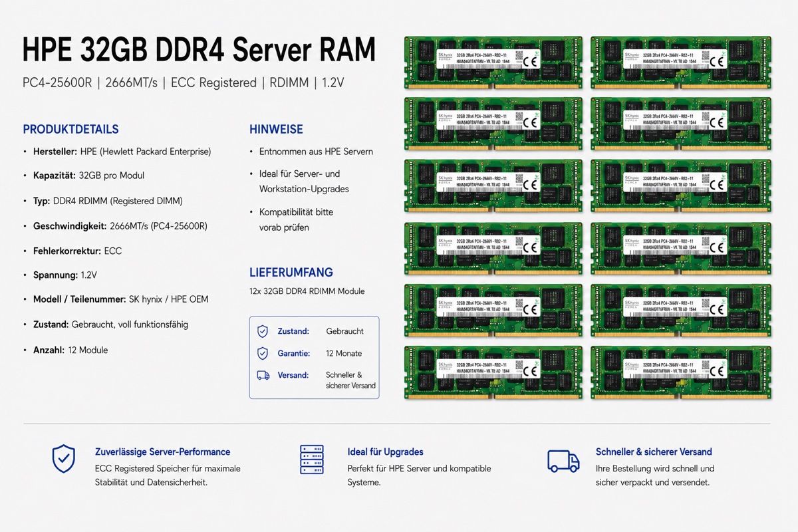Click the '12 Monate' warranty value
The width and height of the screenshot is (798, 532).
tap(344, 353)
